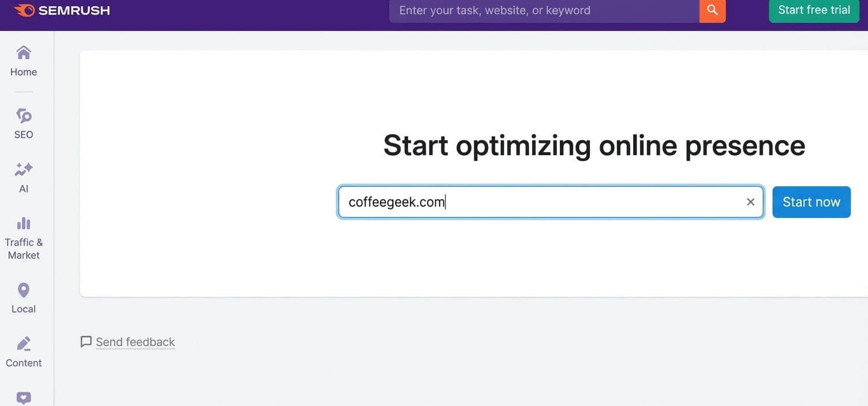Click the Semrush flame logo icon
The height and width of the screenshot is (406, 868).
pyautogui.click(x=24, y=10)
